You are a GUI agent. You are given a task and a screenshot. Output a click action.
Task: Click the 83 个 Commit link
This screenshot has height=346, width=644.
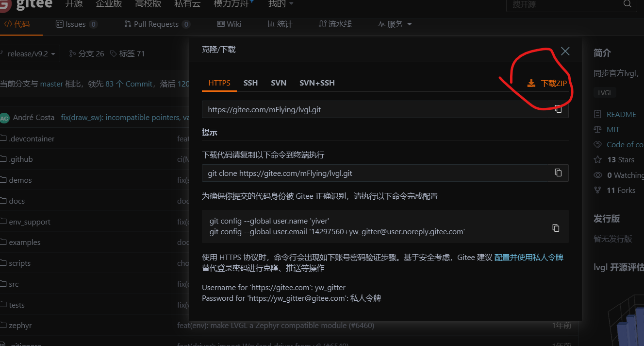coord(129,84)
